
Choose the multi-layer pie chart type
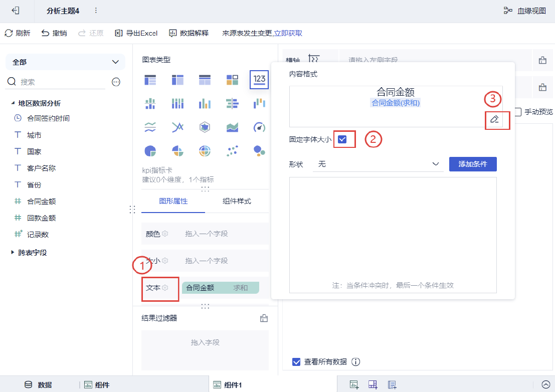click(x=205, y=151)
